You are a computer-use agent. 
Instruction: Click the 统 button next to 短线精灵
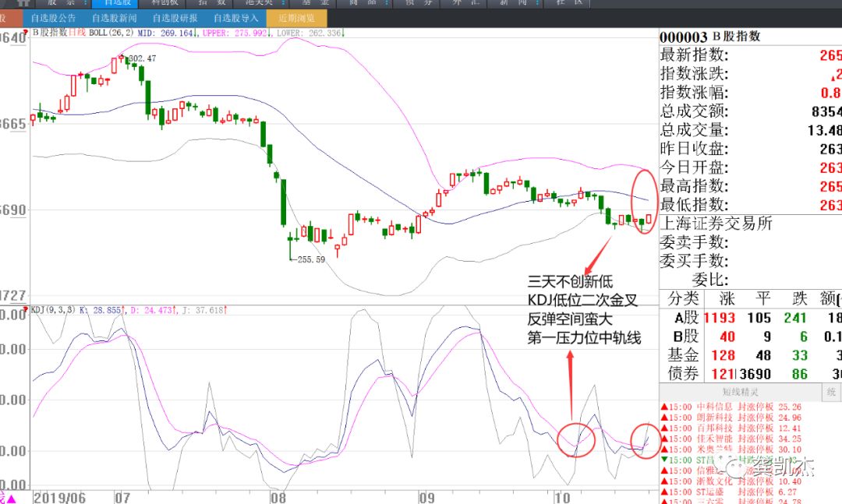point(831,392)
